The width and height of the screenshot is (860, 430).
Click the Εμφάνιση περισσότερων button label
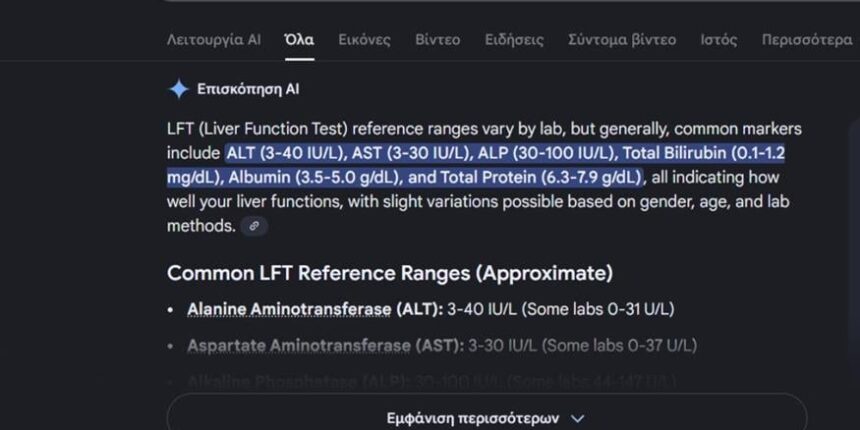[x=472, y=418]
